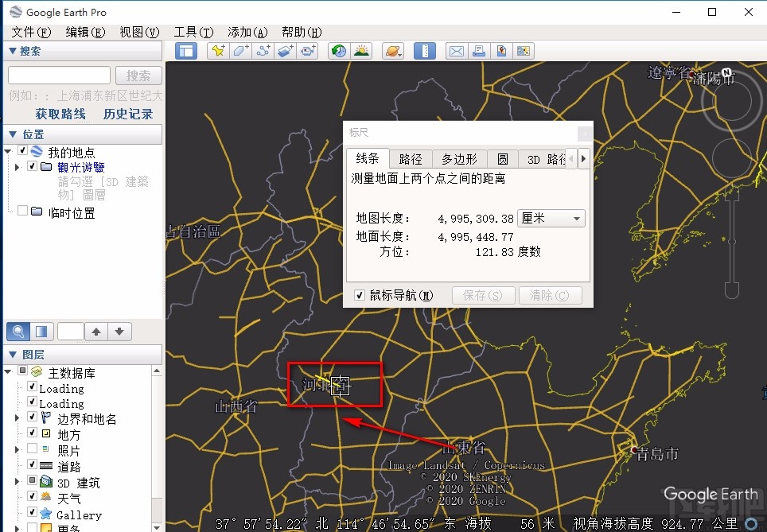Open the 文件(F) menu
The image size is (767, 532).
31,33
